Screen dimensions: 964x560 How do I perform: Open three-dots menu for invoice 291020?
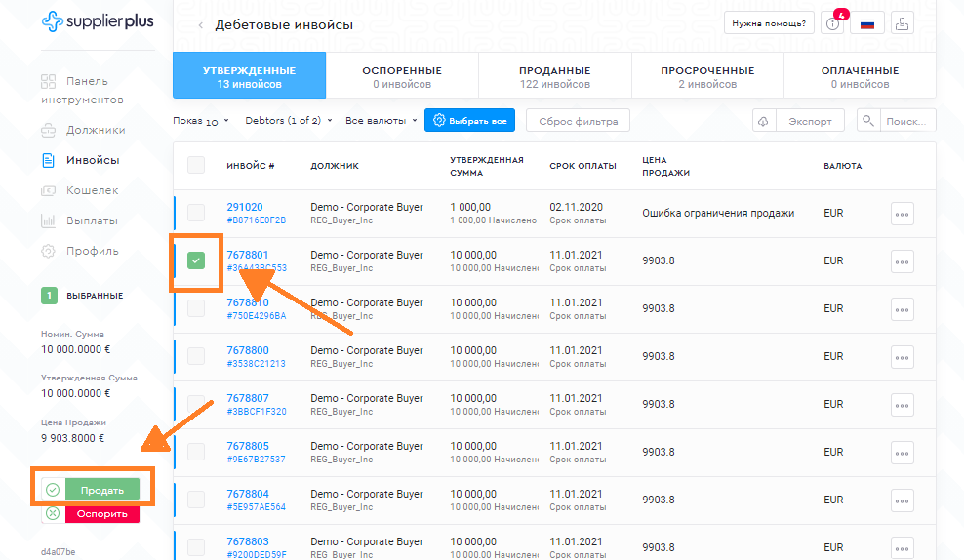pyautogui.click(x=902, y=214)
